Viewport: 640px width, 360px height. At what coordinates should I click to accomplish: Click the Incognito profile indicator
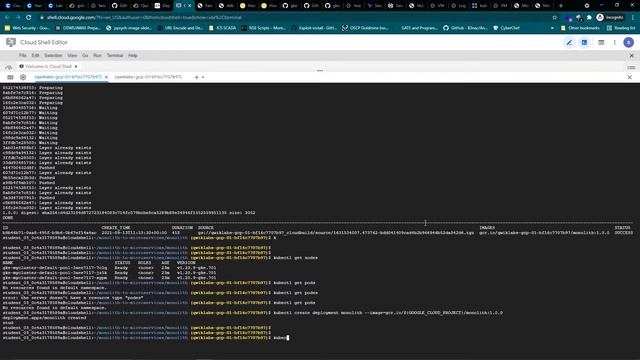(610, 18)
